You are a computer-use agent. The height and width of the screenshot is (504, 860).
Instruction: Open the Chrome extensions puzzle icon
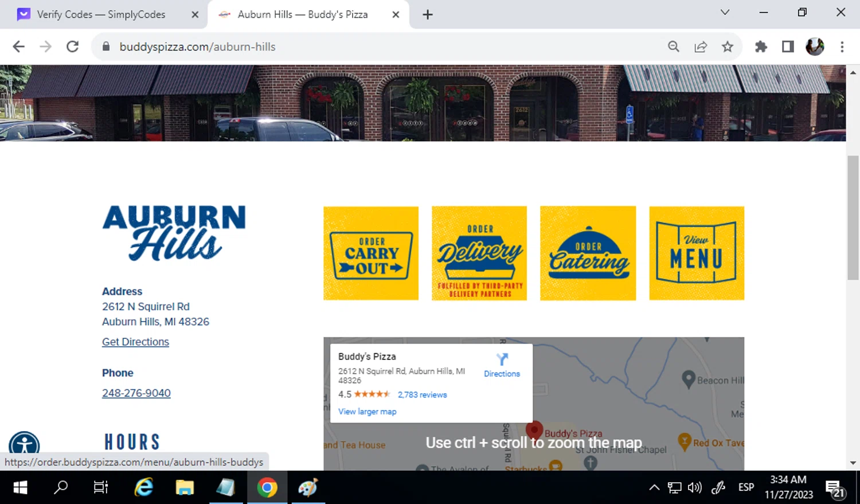pos(761,46)
